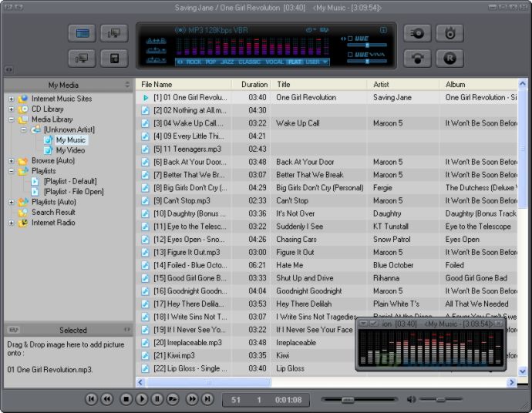Click the round R record button
532x413 pixels.
450,58
